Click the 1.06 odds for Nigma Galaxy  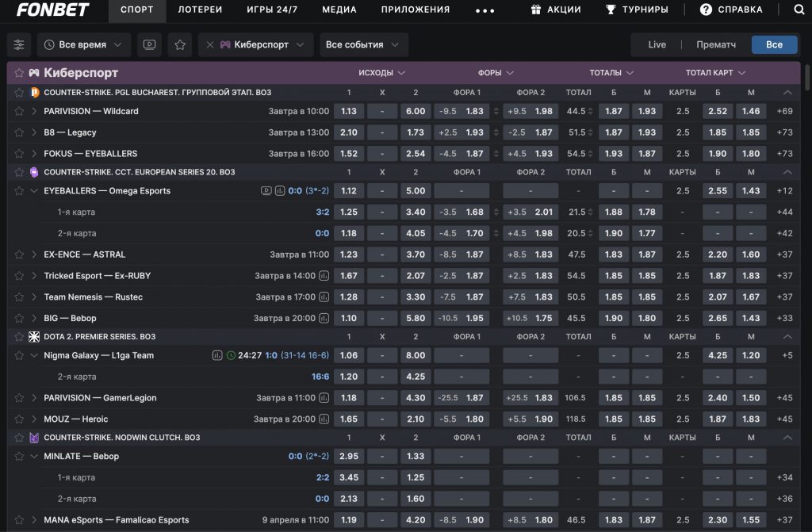(x=348, y=355)
